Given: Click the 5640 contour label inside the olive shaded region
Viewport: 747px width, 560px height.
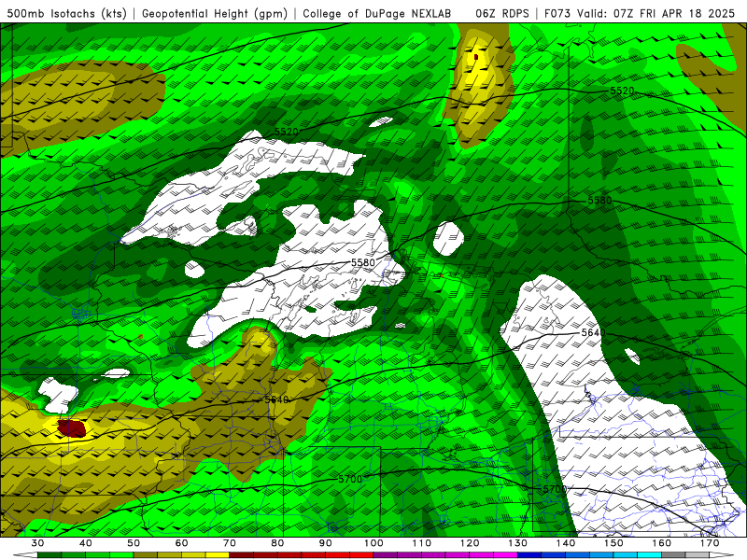Looking at the screenshot, I should pos(276,399).
